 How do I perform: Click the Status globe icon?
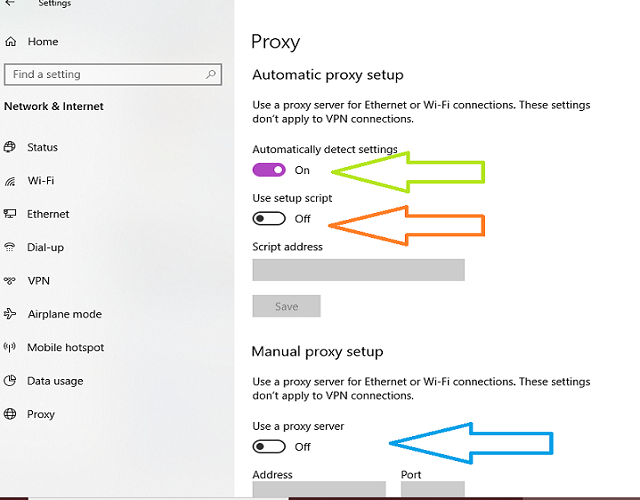tap(10, 147)
